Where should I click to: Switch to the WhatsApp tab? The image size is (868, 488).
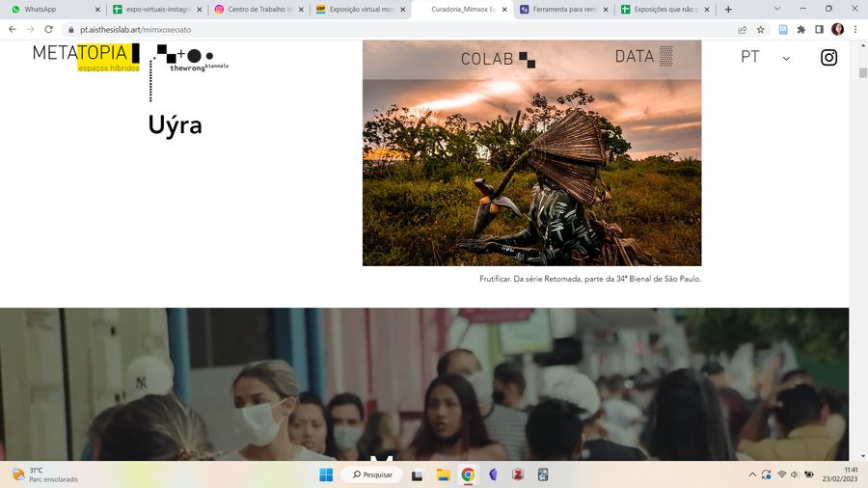click(55, 10)
